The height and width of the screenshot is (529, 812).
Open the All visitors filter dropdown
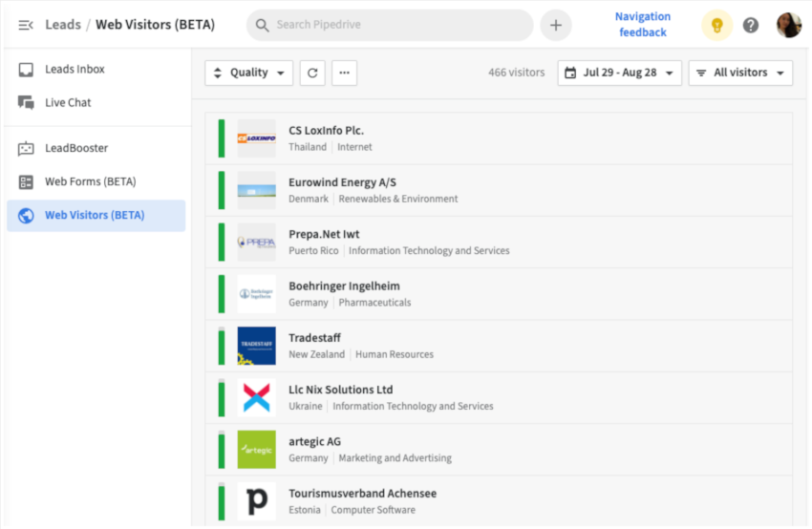[740, 73]
